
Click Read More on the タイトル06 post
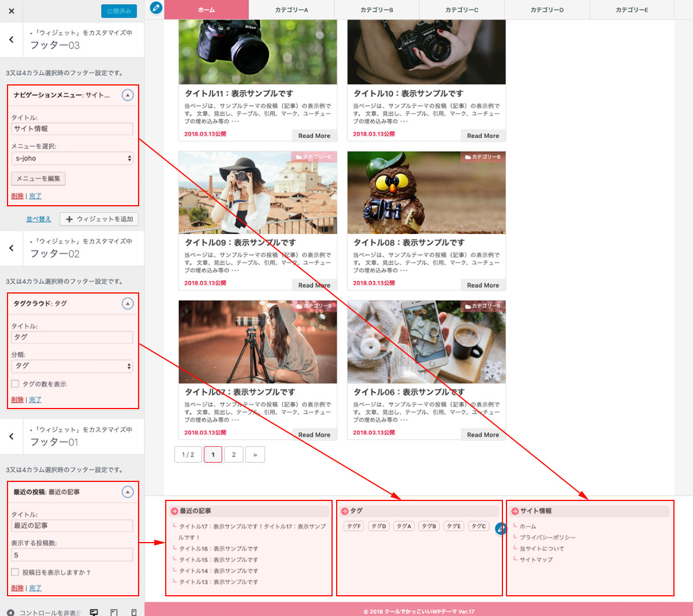[x=483, y=435]
